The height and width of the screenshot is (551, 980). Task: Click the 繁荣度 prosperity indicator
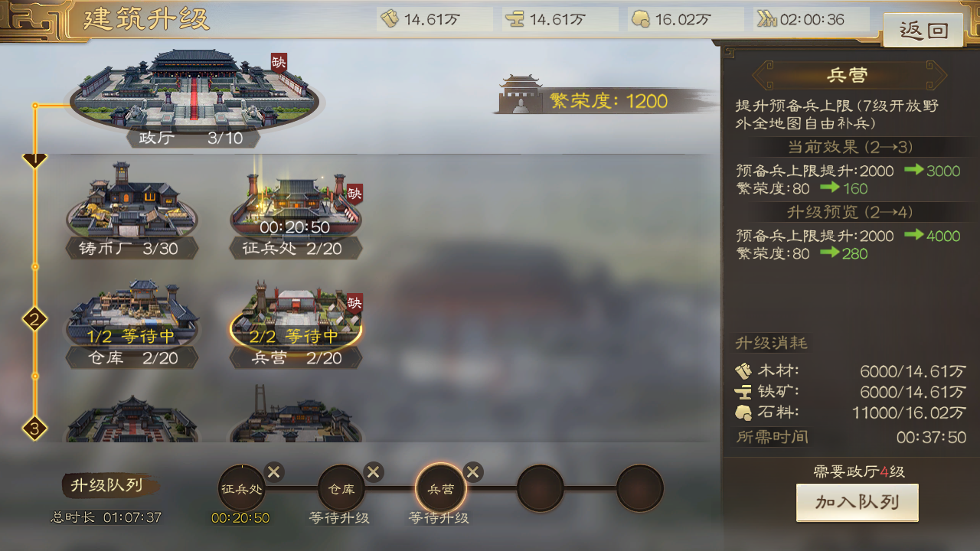click(x=606, y=99)
